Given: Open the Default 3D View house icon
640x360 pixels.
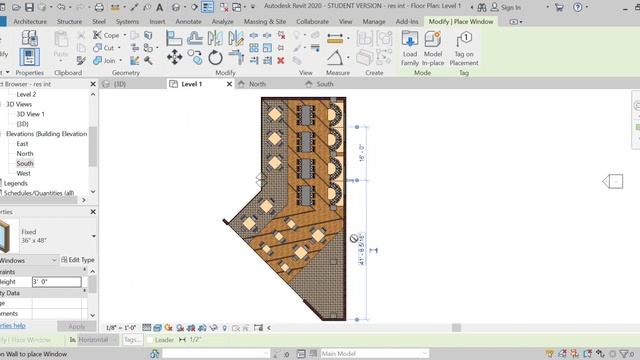Looking at the screenshot, I should (x=176, y=7).
